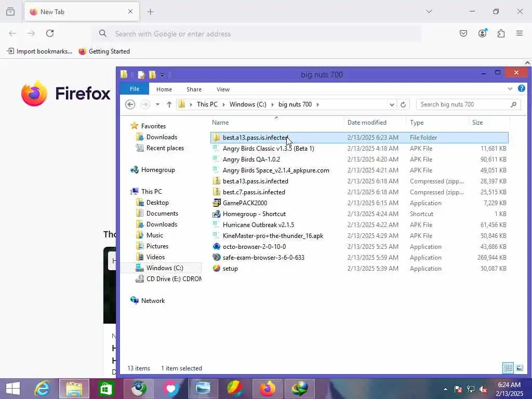This screenshot has width=532, height=399.
Task: Open the Firefox hamburger application menu
Action: point(520,33)
